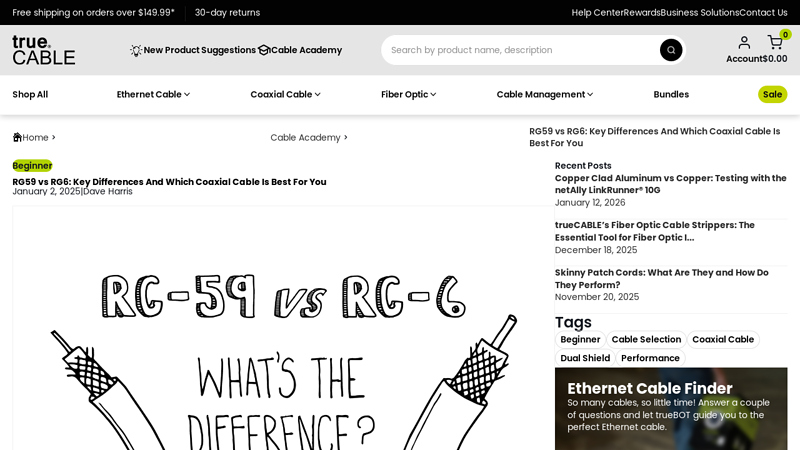Open the Skinny Patch Cords post

661,279
